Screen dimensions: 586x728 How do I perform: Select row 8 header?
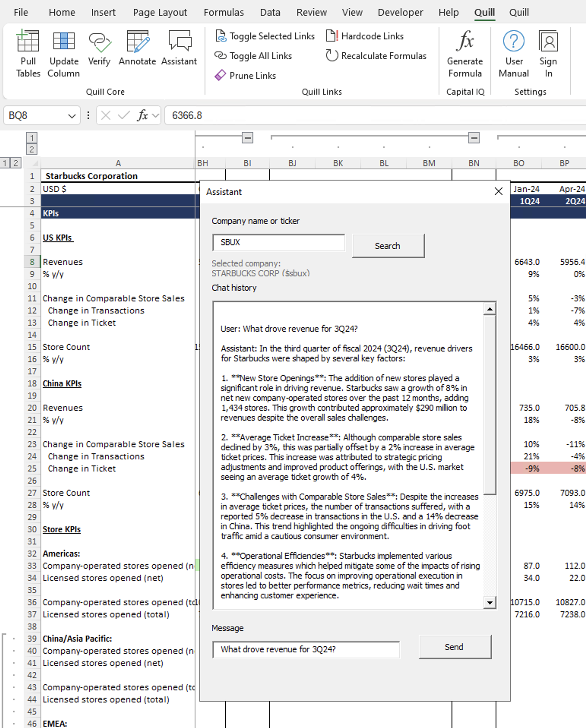click(32, 262)
